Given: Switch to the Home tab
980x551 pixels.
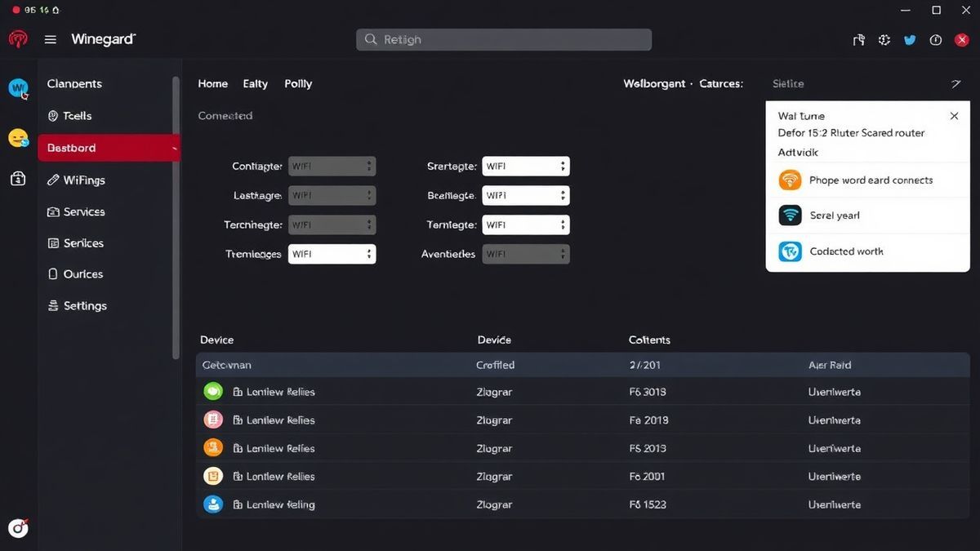Looking at the screenshot, I should click(213, 83).
